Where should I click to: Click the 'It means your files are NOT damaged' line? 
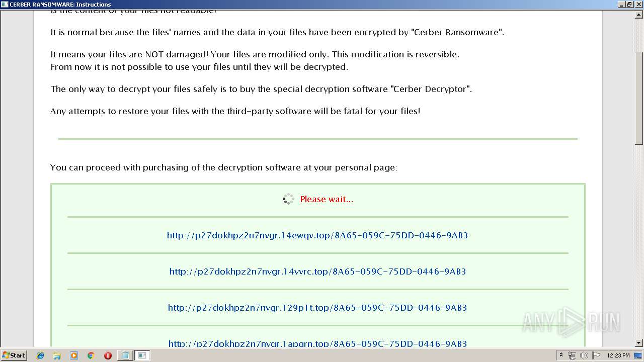(255, 54)
